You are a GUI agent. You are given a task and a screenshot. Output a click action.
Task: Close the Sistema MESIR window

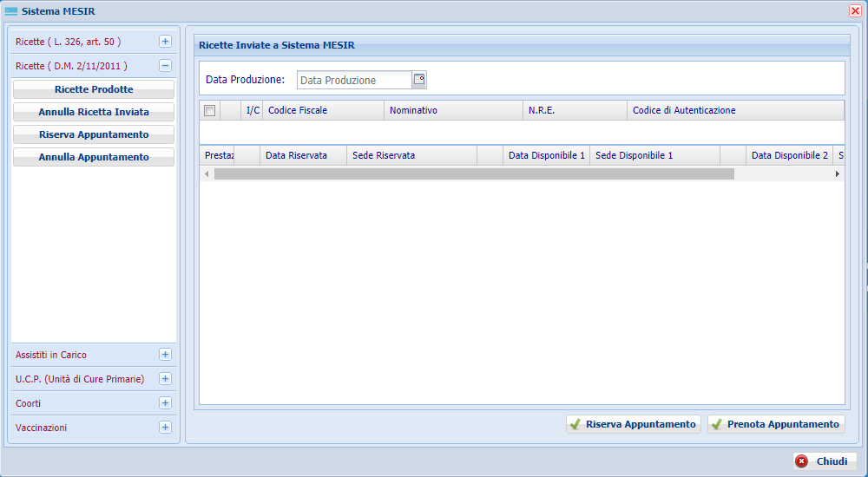(x=855, y=11)
